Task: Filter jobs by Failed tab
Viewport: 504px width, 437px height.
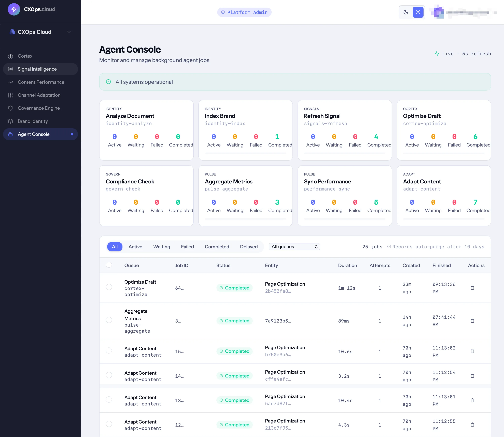Action: (x=187, y=246)
